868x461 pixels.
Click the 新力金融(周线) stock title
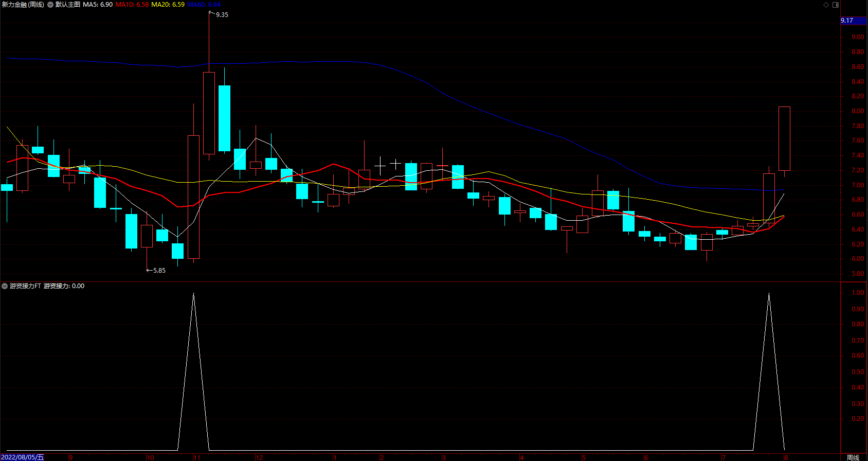pos(23,5)
